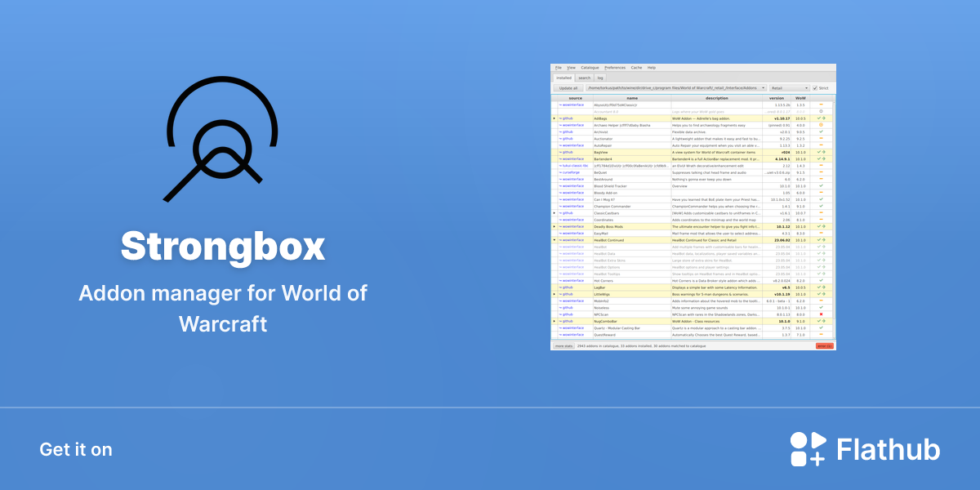Click the orange dash icon in AutoRepair row
The width and height of the screenshot is (980, 490).
[821, 145]
